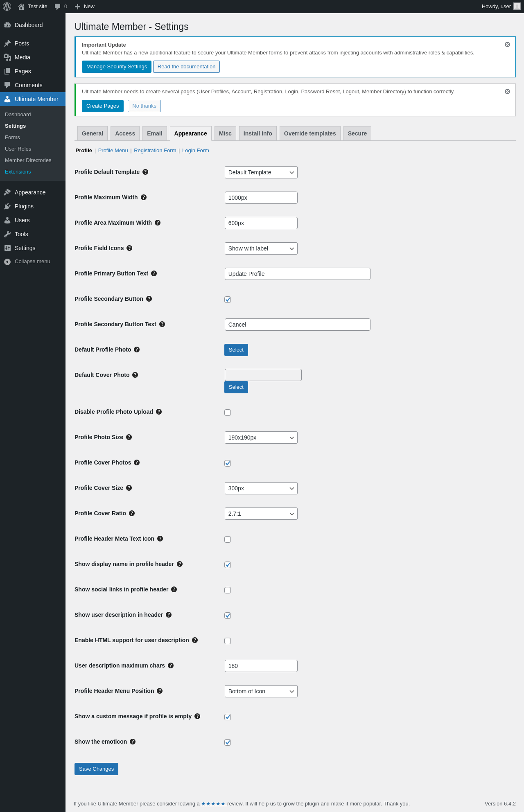This screenshot has width=524, height=812.
Task: Click Save Changes button
Action: click(96, 769)
